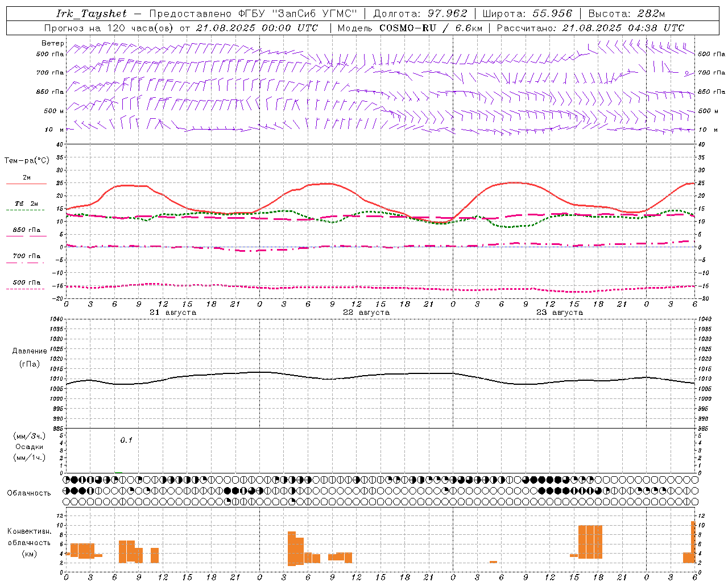Click the '(мм/3ч.)' precipitation unit label
The image size is (728, 582).
click(30, 436)
